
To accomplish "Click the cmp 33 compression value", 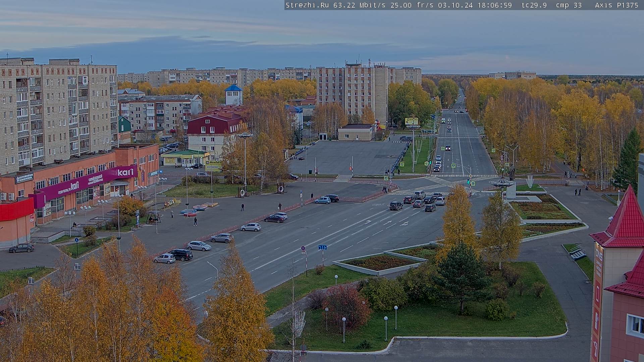I will [569, 5].
